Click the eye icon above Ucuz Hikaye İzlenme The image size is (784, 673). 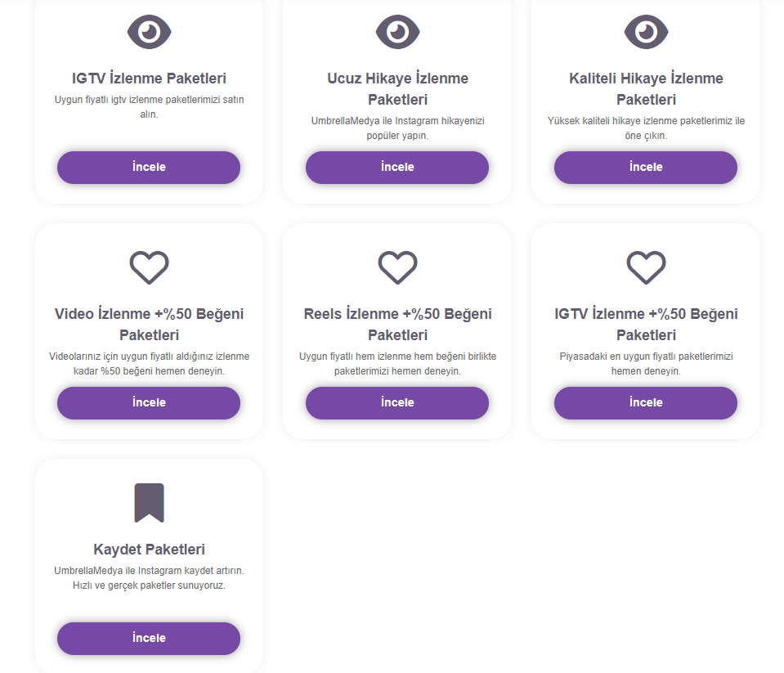point(397,32)
